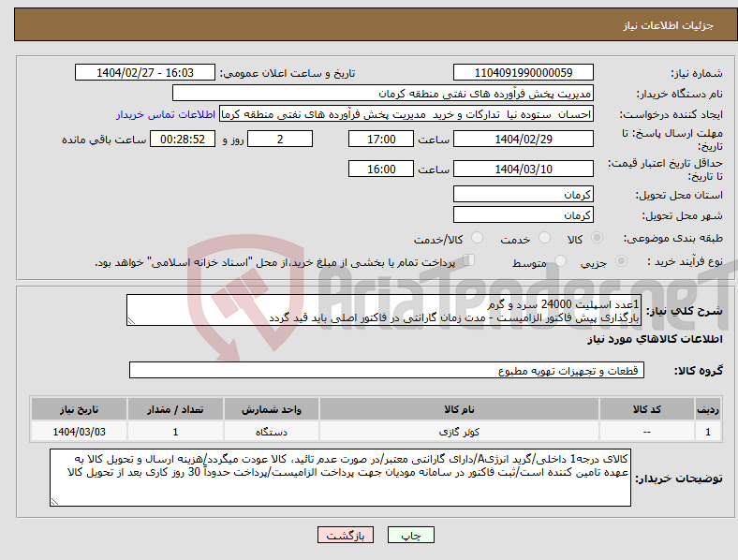
Task: Click the need date cell 1404/03/03
Action: pyautogui.click(x=79, y=432)
